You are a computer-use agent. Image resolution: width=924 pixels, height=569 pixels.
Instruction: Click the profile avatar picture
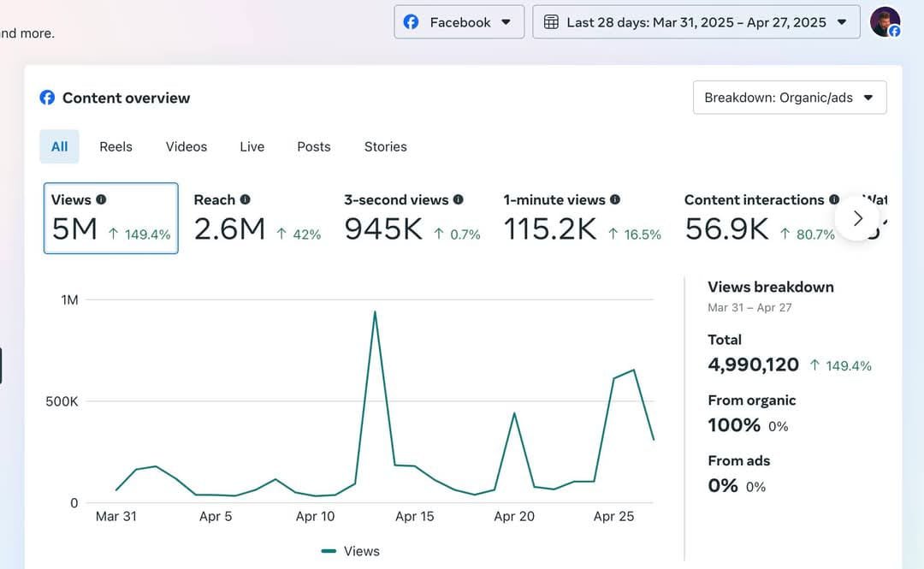coord(885,21)
